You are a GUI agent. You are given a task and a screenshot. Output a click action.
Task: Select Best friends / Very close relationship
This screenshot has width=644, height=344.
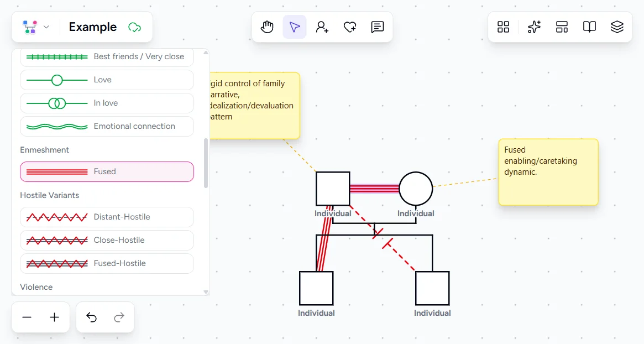tap(107, 57)
